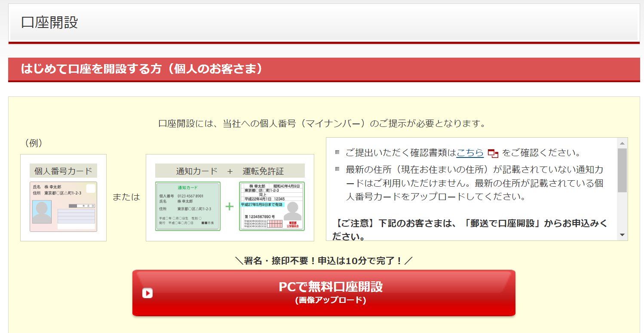
Task: Click the photo silhouette on 個人番号カード
Action: (x=42, y=212)
